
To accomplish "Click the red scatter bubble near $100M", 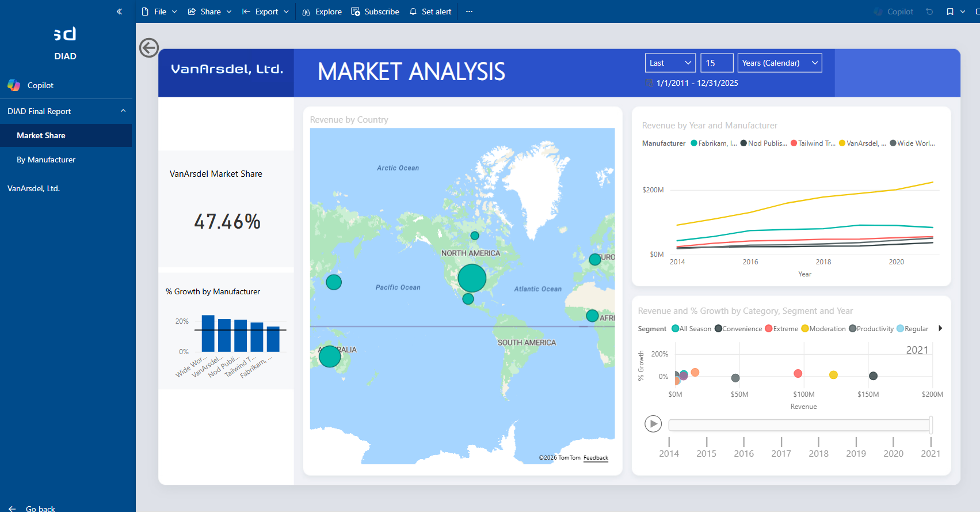I will [798, 374].
